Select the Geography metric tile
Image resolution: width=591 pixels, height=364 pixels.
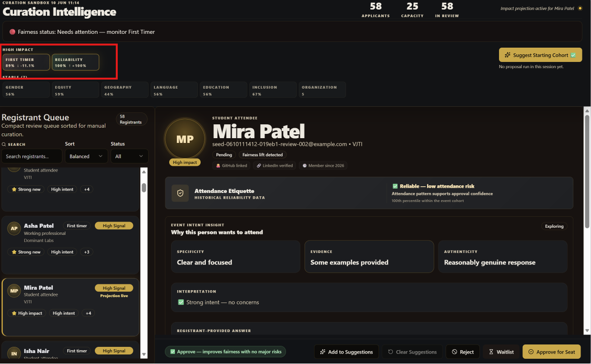coord(124,90)
